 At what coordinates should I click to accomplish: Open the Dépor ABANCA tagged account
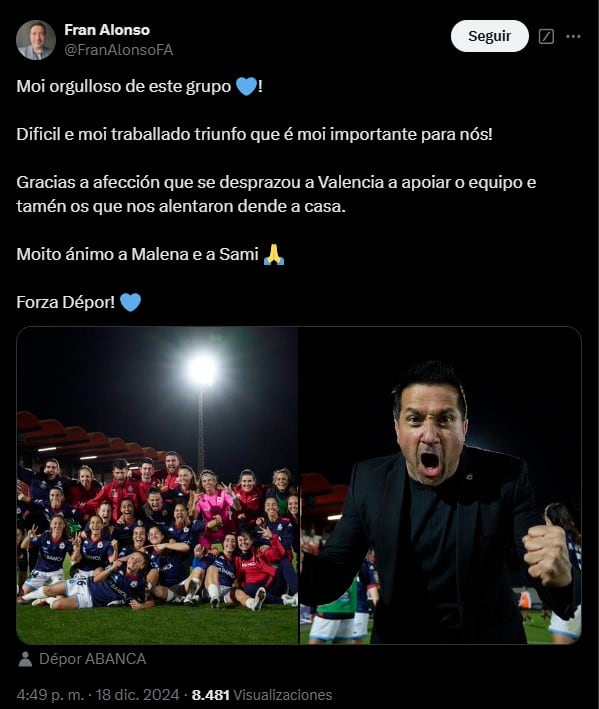(92, 659)
